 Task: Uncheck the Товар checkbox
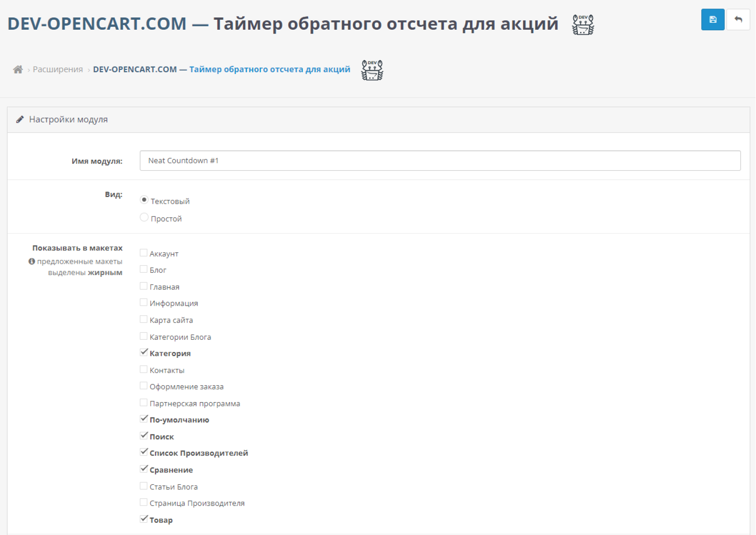[x=144, y=519]
